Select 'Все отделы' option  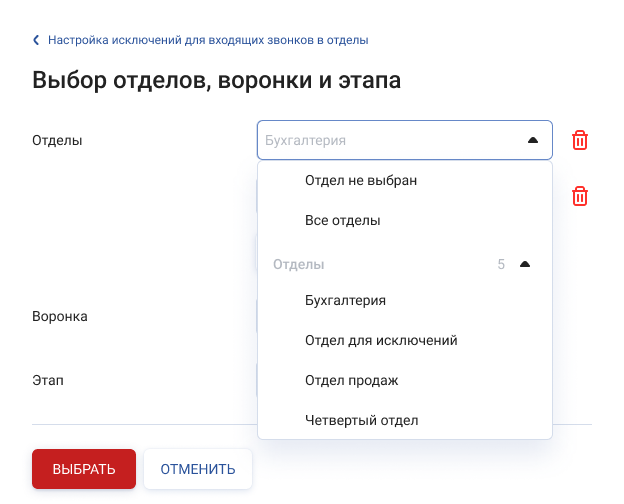405,220
